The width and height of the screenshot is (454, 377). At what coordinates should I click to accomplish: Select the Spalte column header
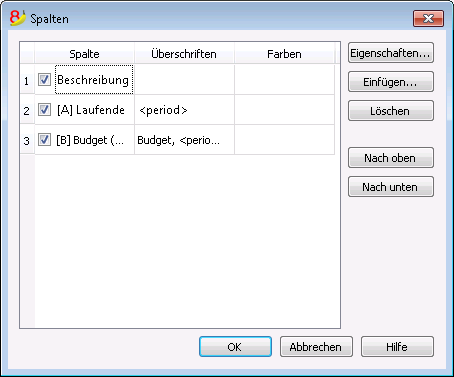pyautogui.click(x=84, y=53)
